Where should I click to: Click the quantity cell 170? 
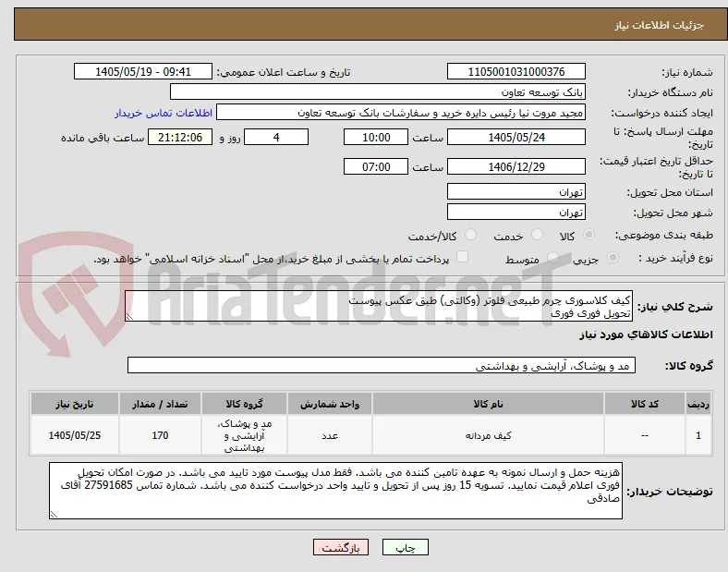click(160, 435)
